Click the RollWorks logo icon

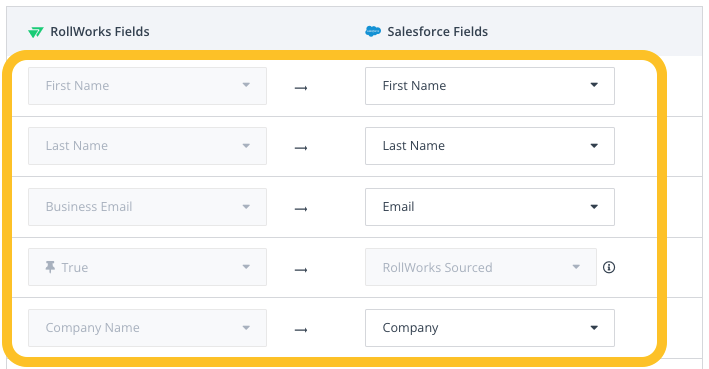36,32
